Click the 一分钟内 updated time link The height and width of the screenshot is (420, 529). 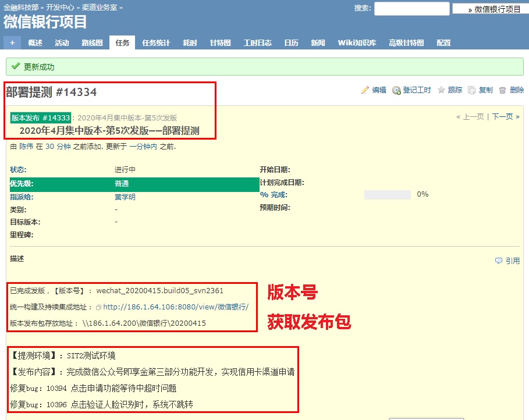(x=143, y=147)
